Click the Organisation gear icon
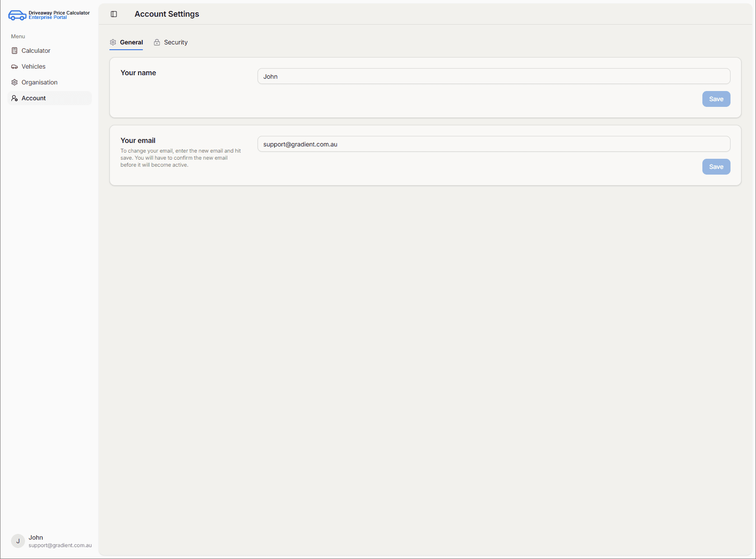Image resolution: width=756 pixels, height=559 pixels. coord(15,82)
